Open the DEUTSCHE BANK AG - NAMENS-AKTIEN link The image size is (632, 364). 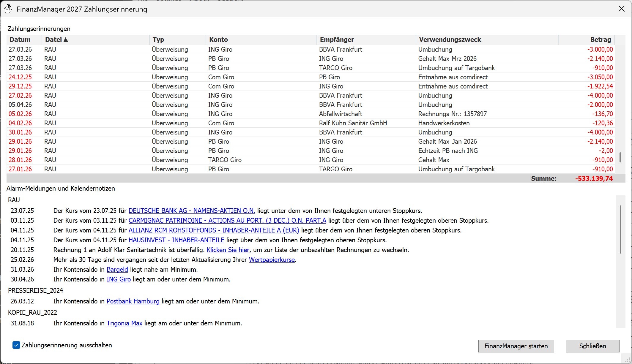[x=192, y=211]
